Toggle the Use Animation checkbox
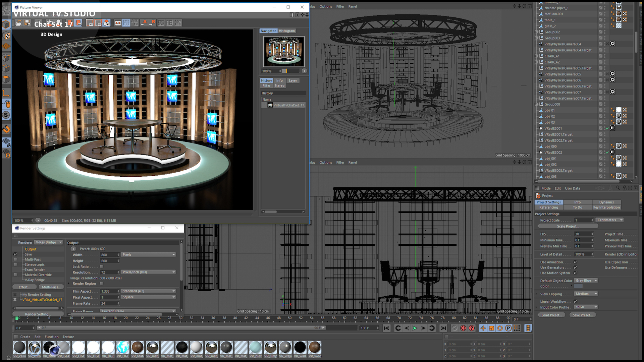Screen dimensions: 644x362 pyautogui.click(x=576, y=262)
